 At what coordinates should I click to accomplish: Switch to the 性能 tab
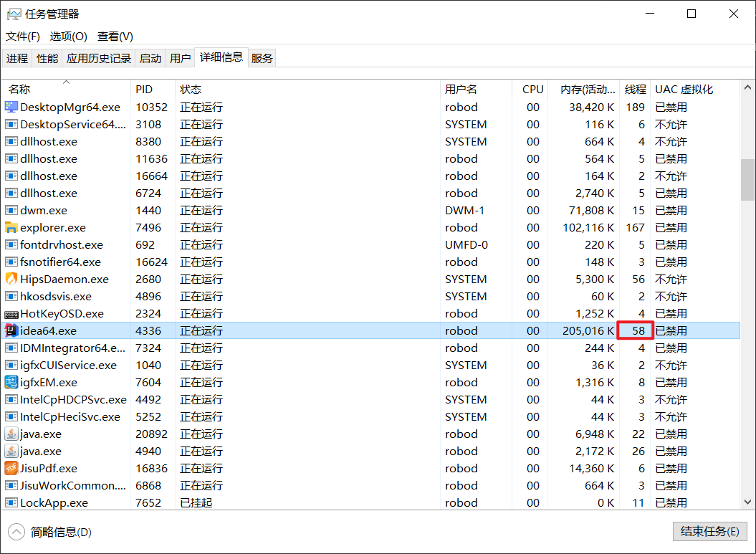click(47, 58)
